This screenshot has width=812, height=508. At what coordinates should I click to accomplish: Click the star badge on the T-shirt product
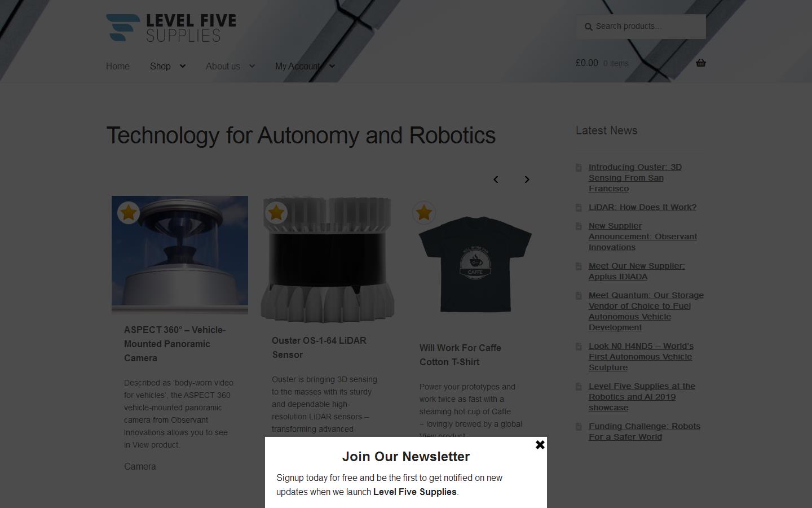pyautogui.click(x=424, y=213)
